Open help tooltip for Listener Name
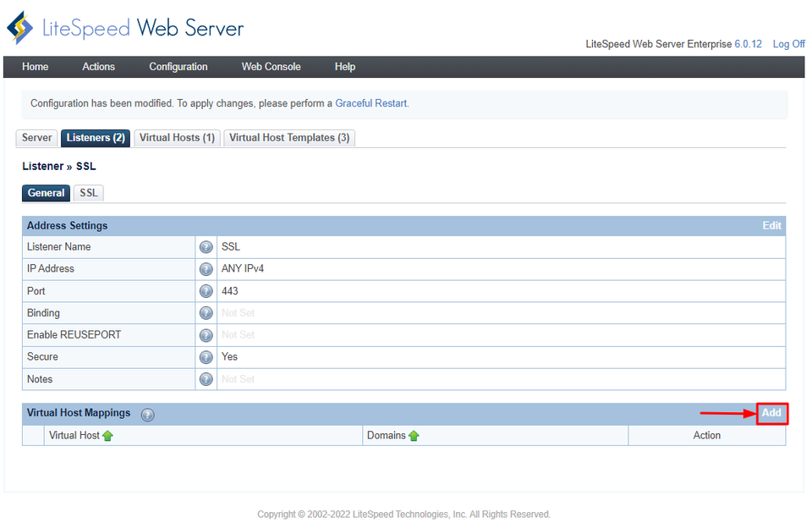 click(206, 246)
